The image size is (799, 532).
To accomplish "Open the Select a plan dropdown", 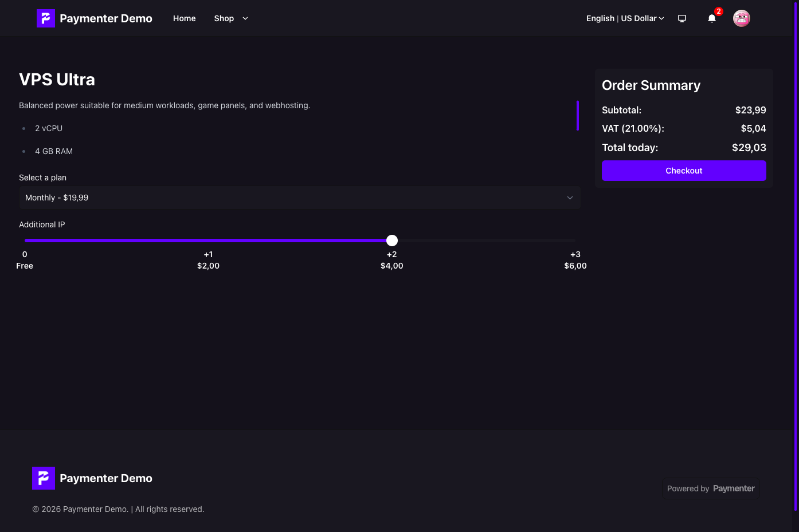I will pyautogui.click(x=300, y=198).
